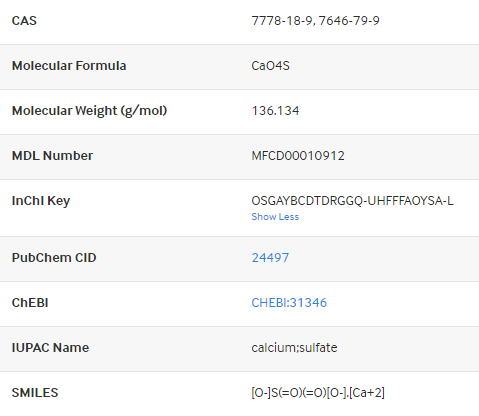Click the MDL Number label
The width and height of the screenshot is (479, 416).
click(x=52, y=156)
